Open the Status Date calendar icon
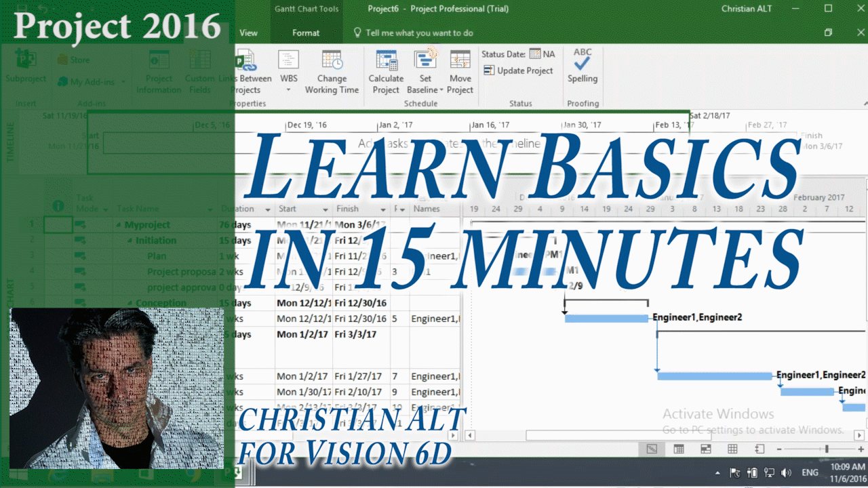 (535, 54)
